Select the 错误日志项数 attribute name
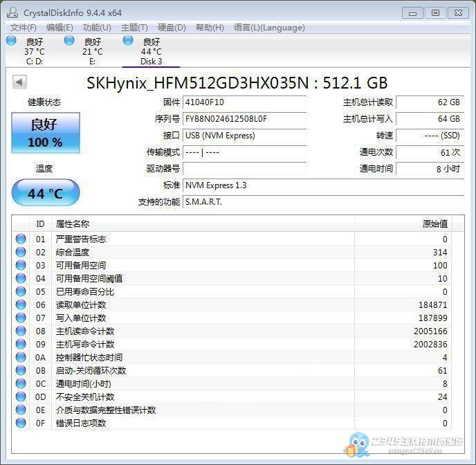476x465 pixels. [x=81, y=423]
